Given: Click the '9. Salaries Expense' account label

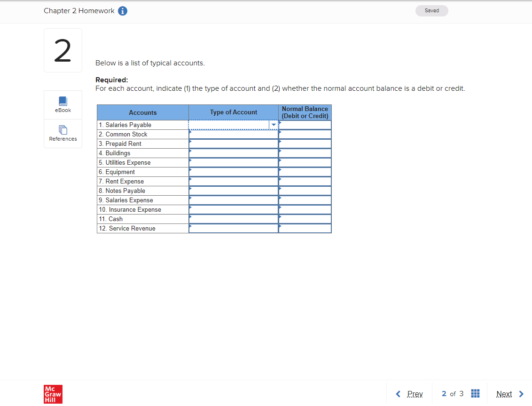Looking at the screenshot, I should [126, 200].
